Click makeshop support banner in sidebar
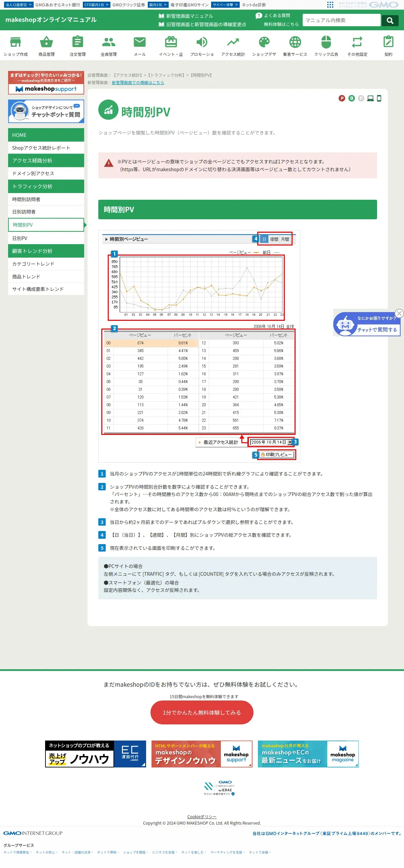The image size is (404, 868). [46, 82]
